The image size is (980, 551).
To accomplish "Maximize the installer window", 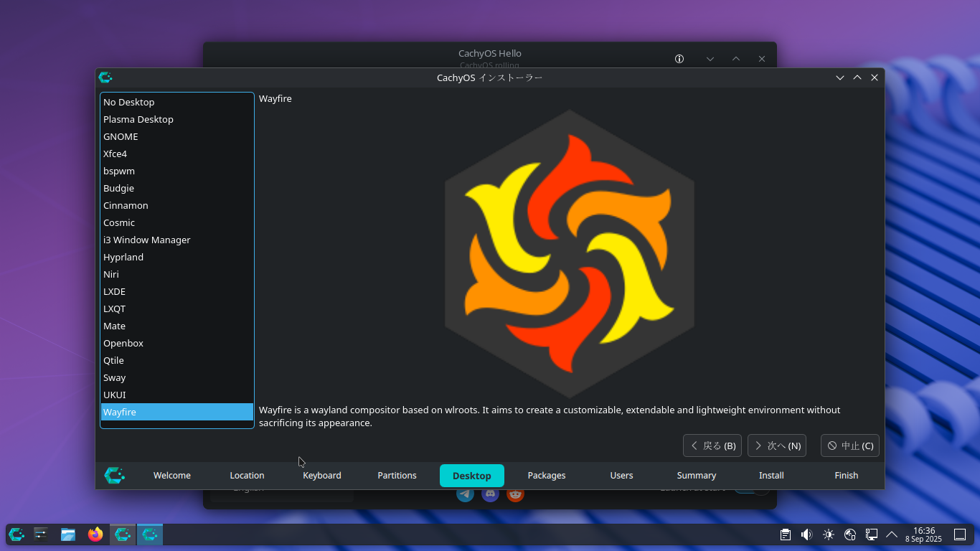I will [857, 77].
